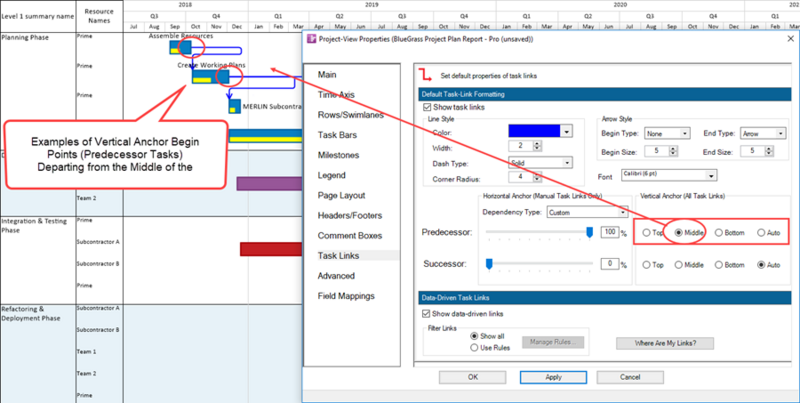The width and height of the screenshot is (800, 403).
Task: Click the Resource Names column header
Action: click(99, 16)
